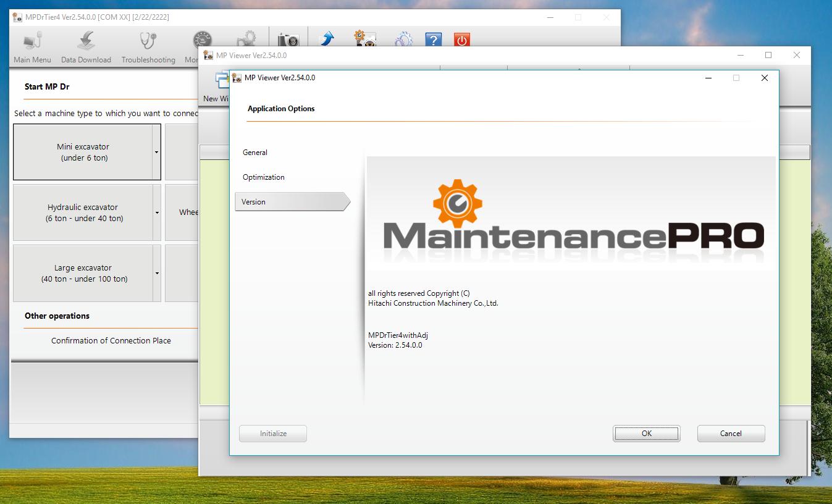This screenshot has height=504, width=832.
Task: Click the 'Other operations' heading
Action: (x=57, y=316)
